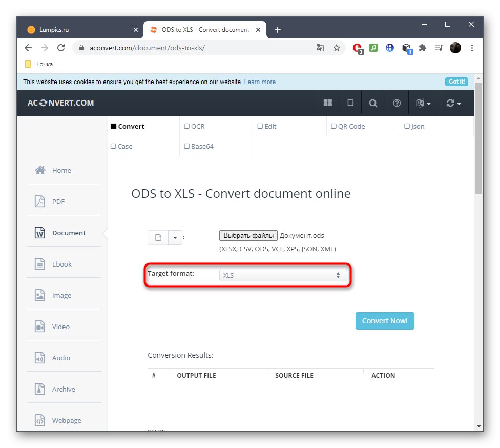500x448 pixels.
Task: Open the Ebook conversion tools
Action: tap(61, 264)
